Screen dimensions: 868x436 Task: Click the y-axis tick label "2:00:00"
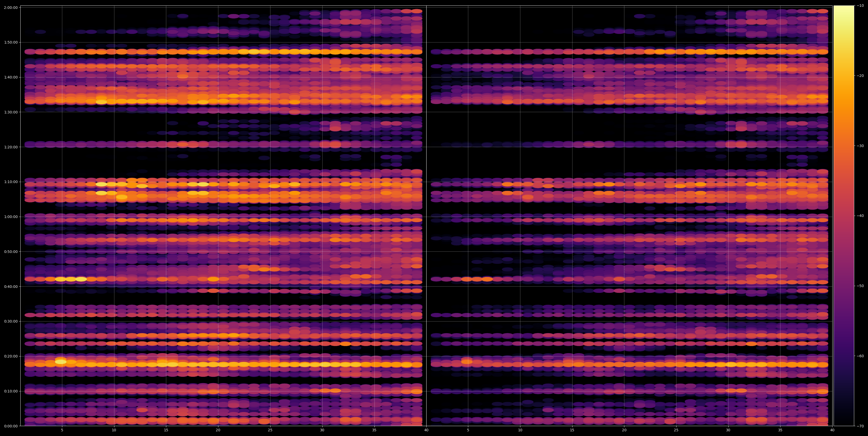click(x=11, y=7)
